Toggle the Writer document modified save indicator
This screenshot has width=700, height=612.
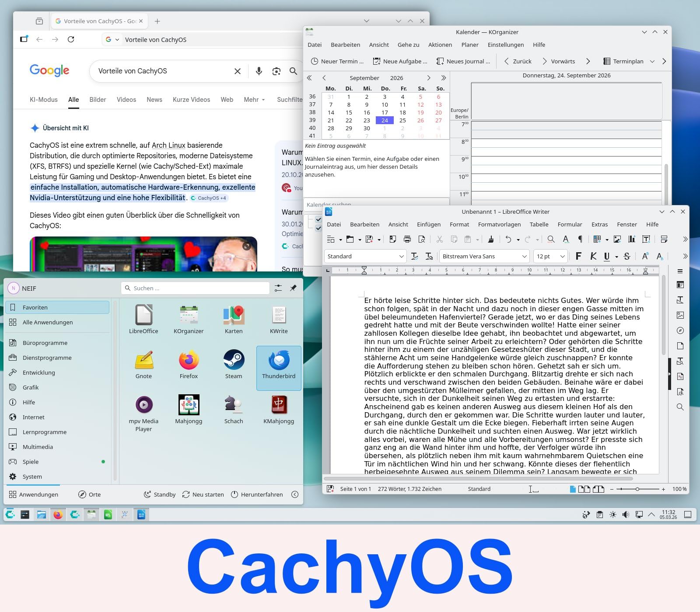click(330, 489)
